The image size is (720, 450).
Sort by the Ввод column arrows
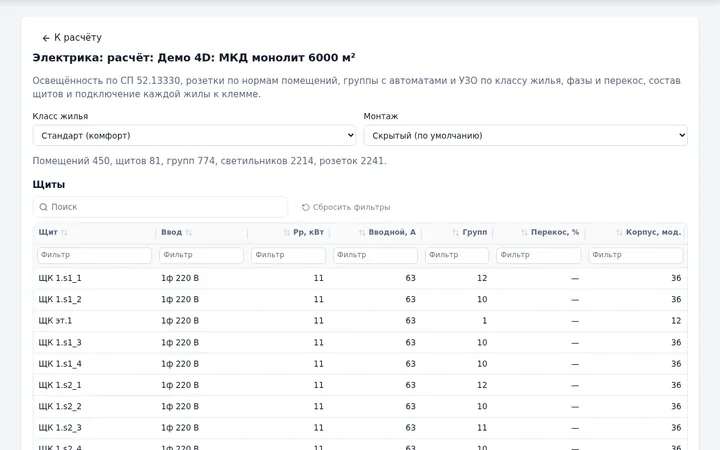pyautogui.click(x=188, y=233)
